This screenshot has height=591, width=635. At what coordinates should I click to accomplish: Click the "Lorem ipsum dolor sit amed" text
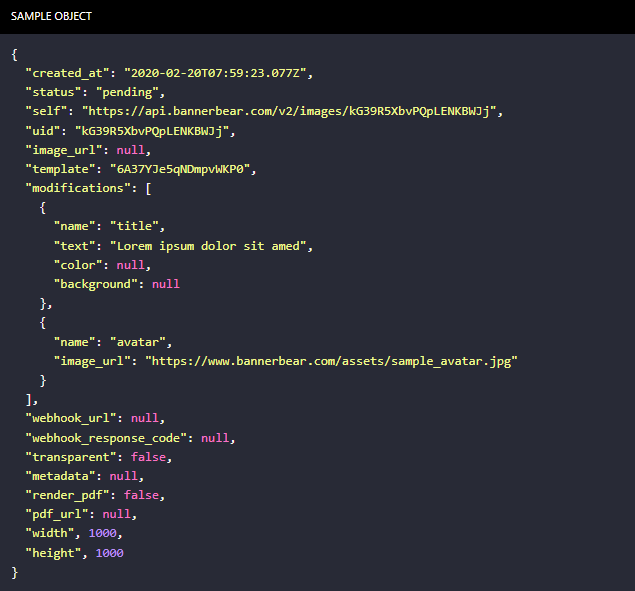(212, 246)
